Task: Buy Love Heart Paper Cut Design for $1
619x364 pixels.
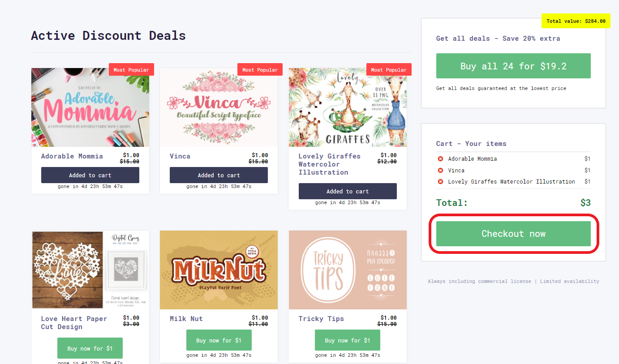Action: (x=90, y=348)
